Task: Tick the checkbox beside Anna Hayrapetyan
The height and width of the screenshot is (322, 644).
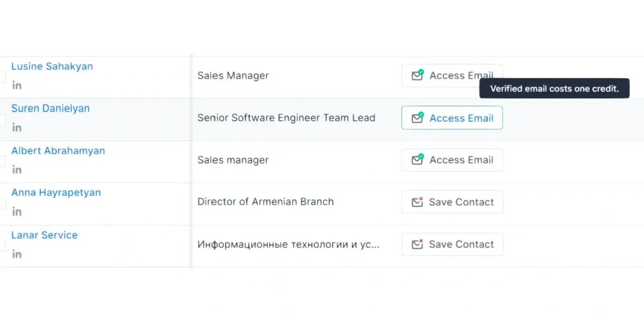Action: (2, 203)
